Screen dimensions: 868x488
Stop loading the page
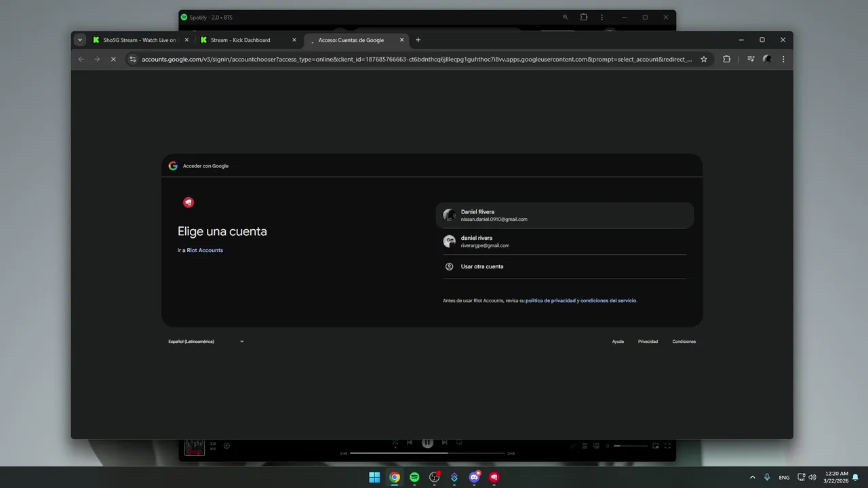[113, 59]
